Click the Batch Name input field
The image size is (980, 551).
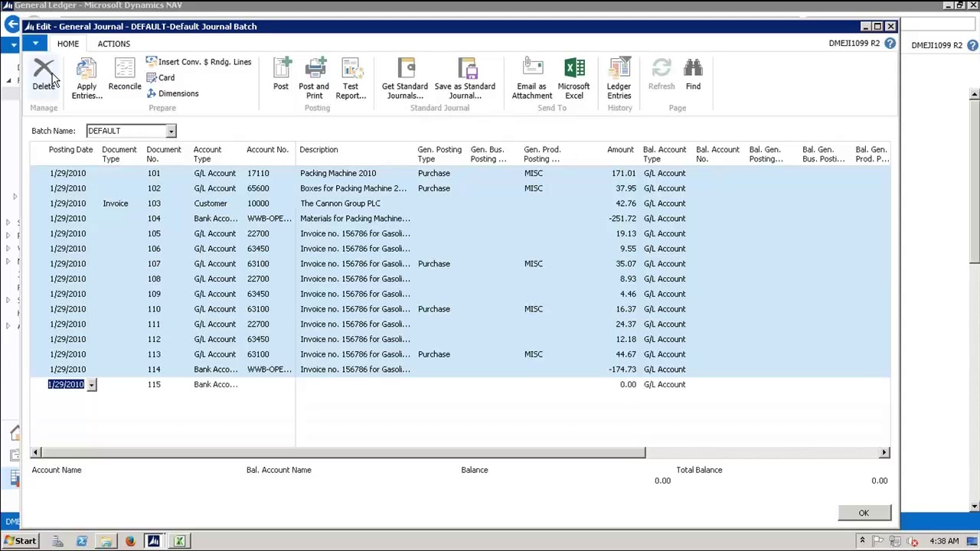[x=126, y=131]
